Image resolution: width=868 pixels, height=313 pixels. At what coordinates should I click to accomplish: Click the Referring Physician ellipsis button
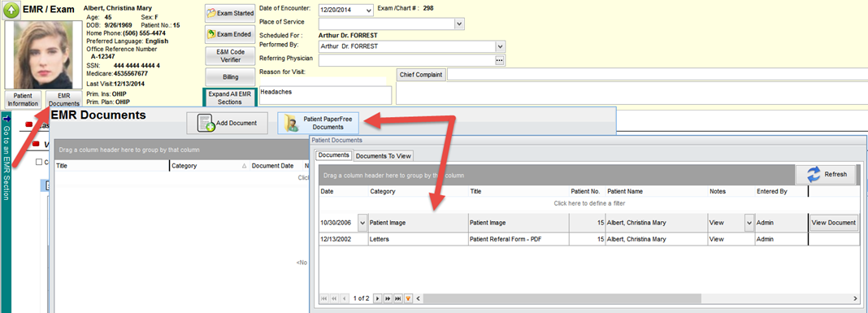click(x=500, y=60)
